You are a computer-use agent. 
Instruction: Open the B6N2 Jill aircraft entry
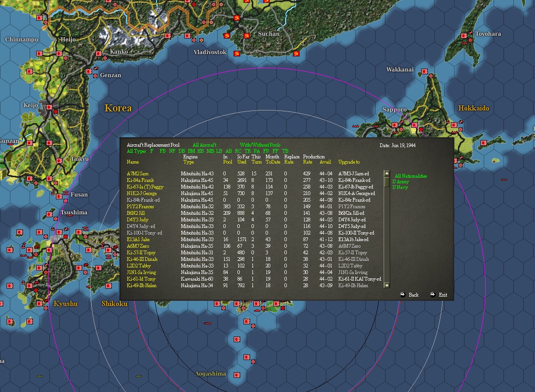(135, 213)
